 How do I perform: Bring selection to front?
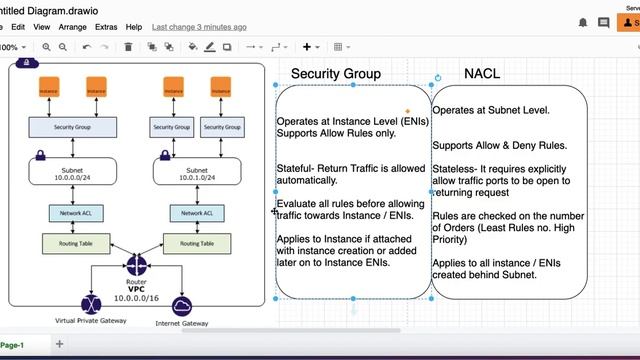[x=152, y=47]
